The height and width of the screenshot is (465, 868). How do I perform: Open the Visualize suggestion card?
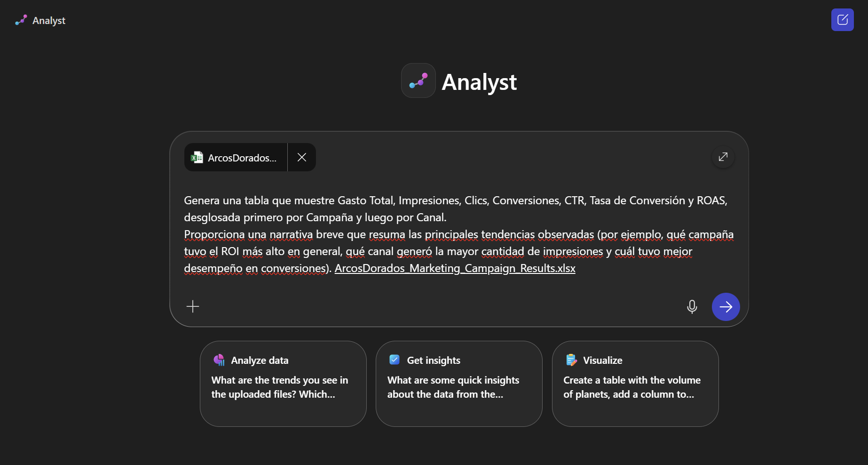click(x=635, y=384)
